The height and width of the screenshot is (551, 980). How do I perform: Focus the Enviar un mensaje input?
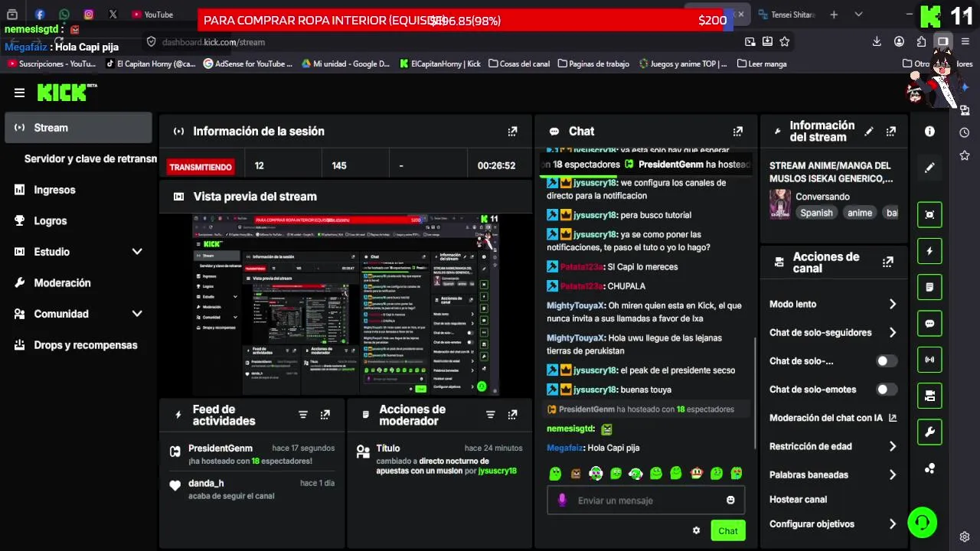pyautogui.click(x=645, y=500)
